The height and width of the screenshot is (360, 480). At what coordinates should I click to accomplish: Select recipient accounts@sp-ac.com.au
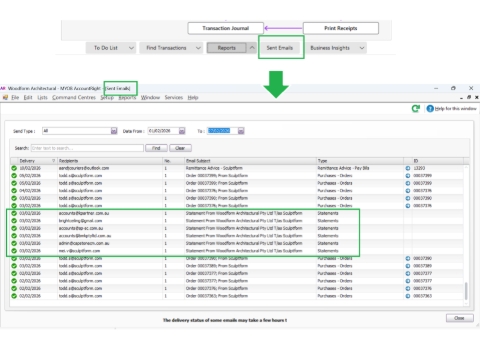[81, 228]
